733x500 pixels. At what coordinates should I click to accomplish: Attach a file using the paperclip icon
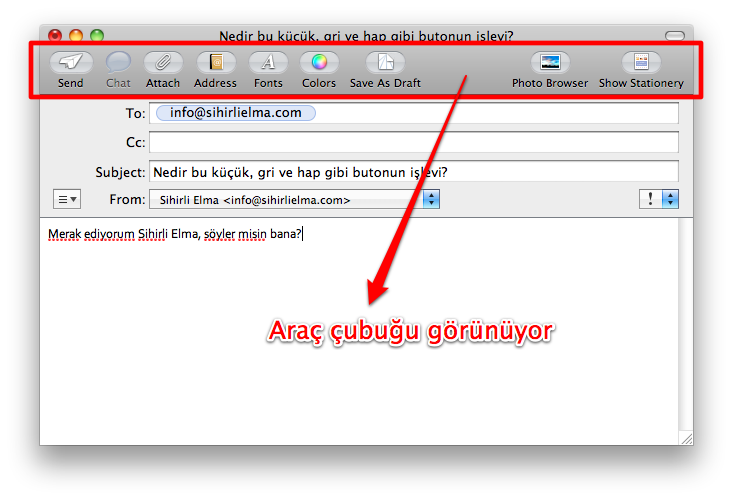[163, 63]
